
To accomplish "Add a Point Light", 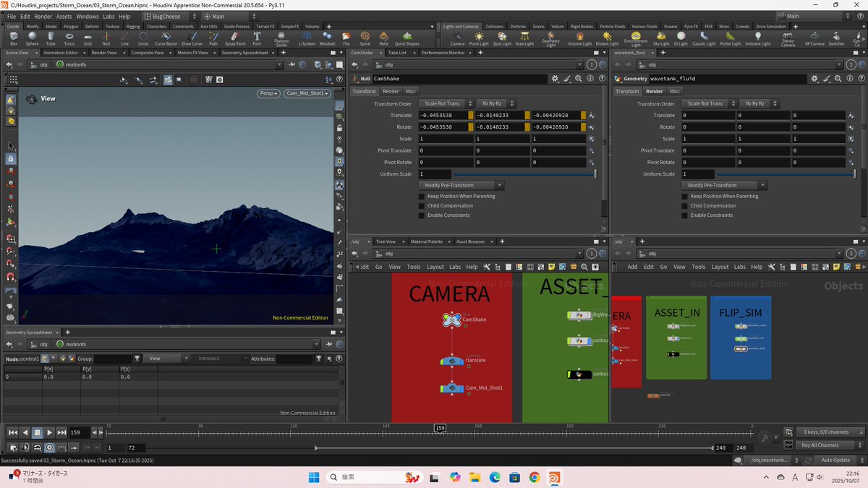I will [479, 38].
